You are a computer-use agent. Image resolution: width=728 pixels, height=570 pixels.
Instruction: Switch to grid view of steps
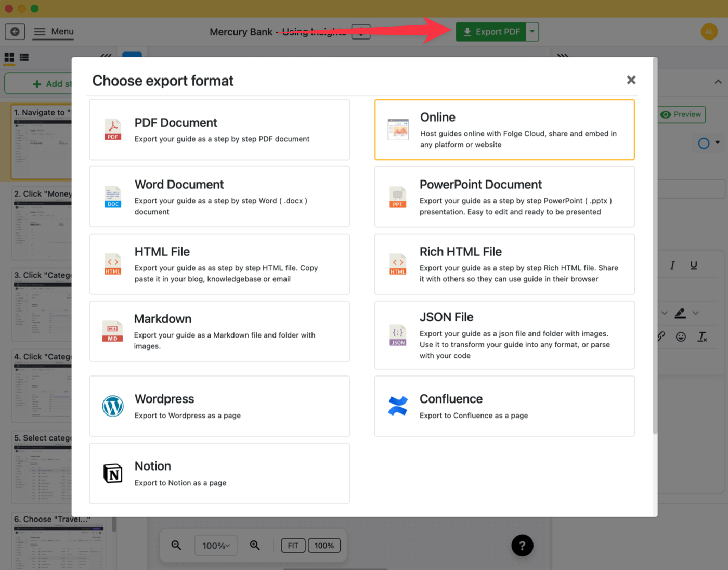9,57
